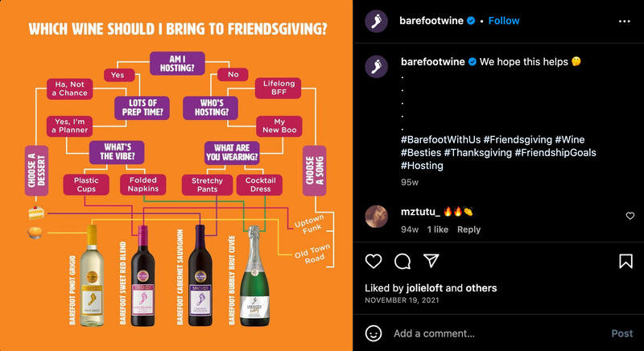The image size is (644, 351).
Task: Open more options ellipsis menu
Action: [625, 21]
